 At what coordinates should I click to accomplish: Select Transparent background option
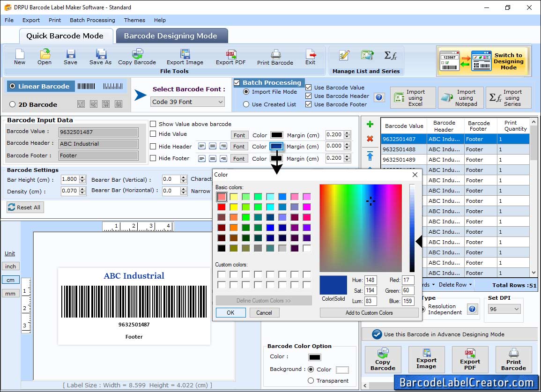(311, 381)
